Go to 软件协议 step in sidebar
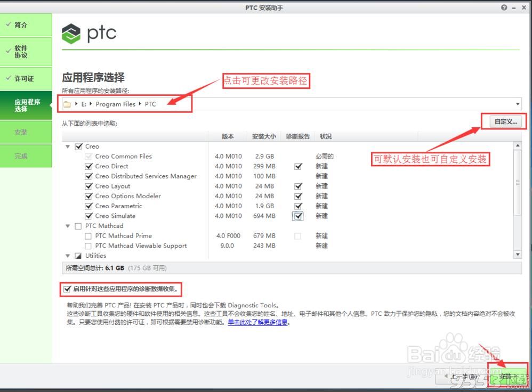Screen dimensions: 532x392 pos(26,52)
